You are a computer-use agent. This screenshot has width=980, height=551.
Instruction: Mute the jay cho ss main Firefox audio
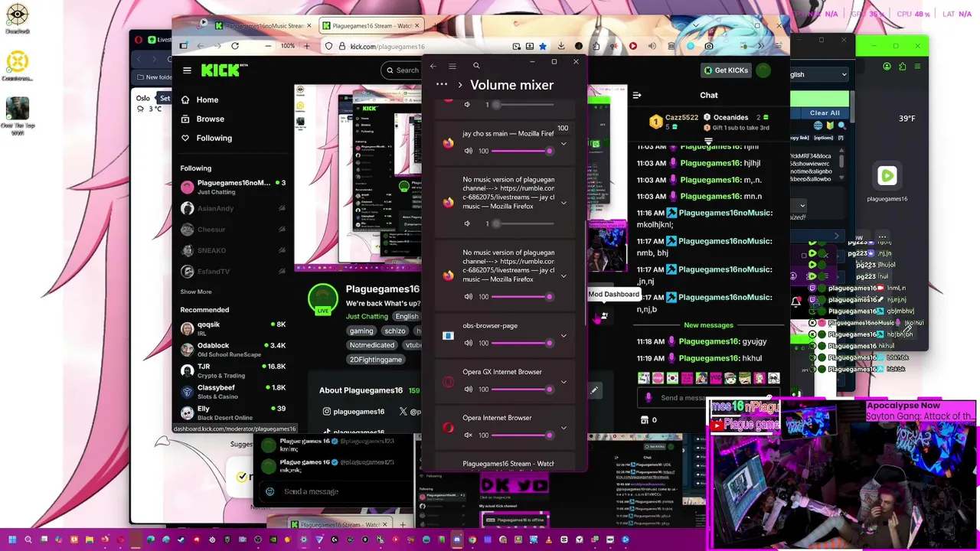468,151
